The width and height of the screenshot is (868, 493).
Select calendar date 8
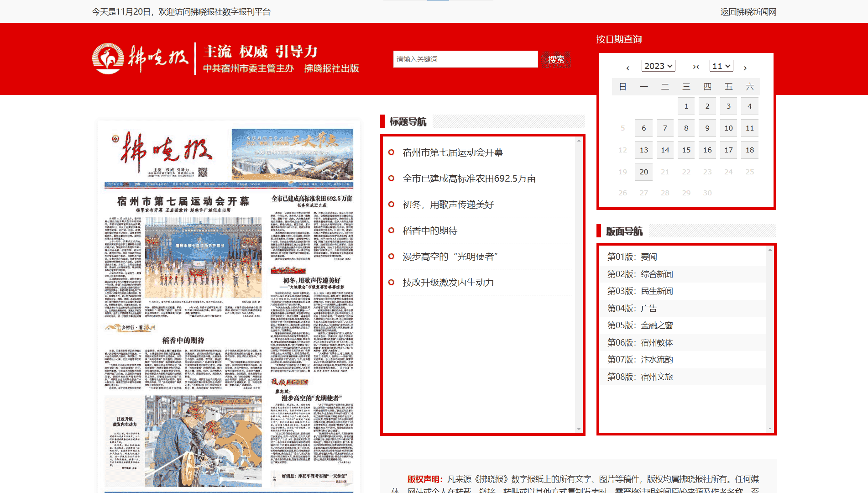tap(686, 128)
